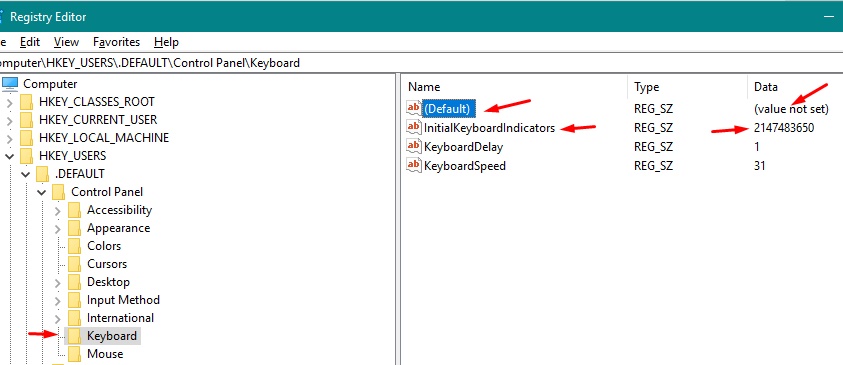Image resolution: width=843 pixels, height=365 pixels.
Task: Select the InitialKeyboardIndicators value name
Action: 489,128
